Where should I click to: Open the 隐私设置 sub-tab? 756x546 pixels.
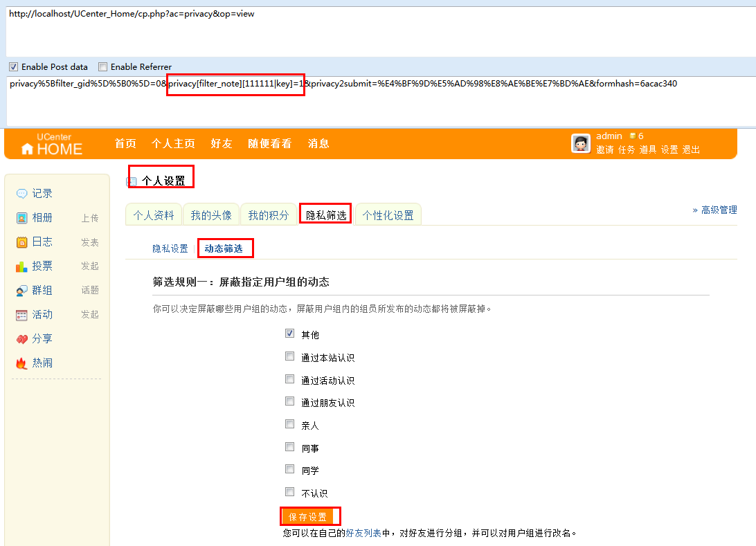(170, 248)
